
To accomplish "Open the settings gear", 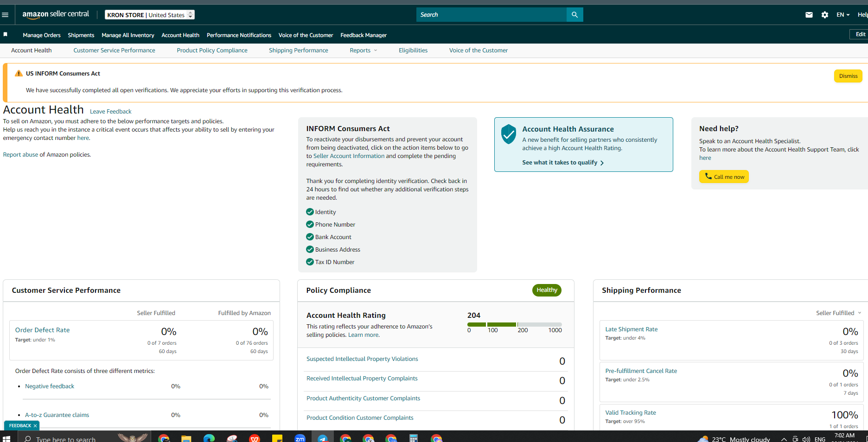I will click(825, 15).
